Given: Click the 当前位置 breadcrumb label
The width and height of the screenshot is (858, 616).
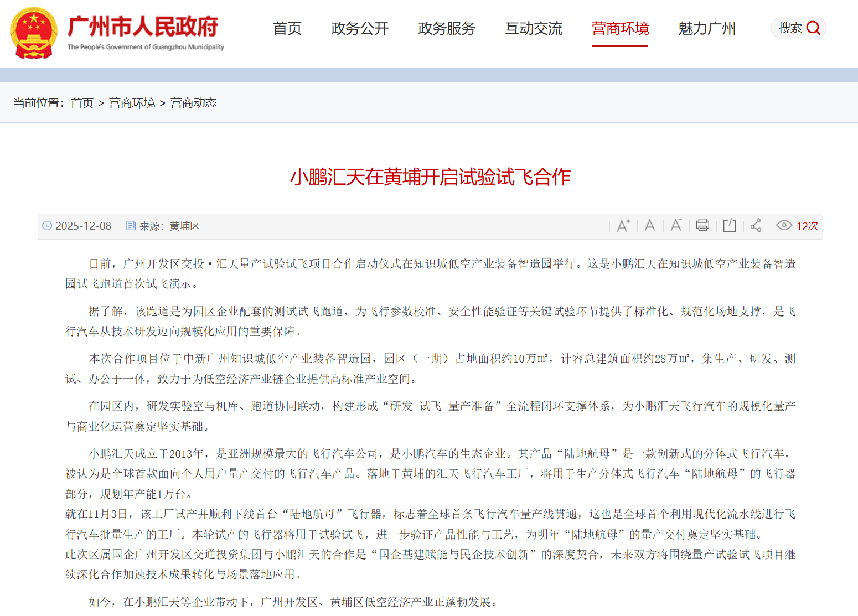Looking at the screenshot, I should [38, 103].
